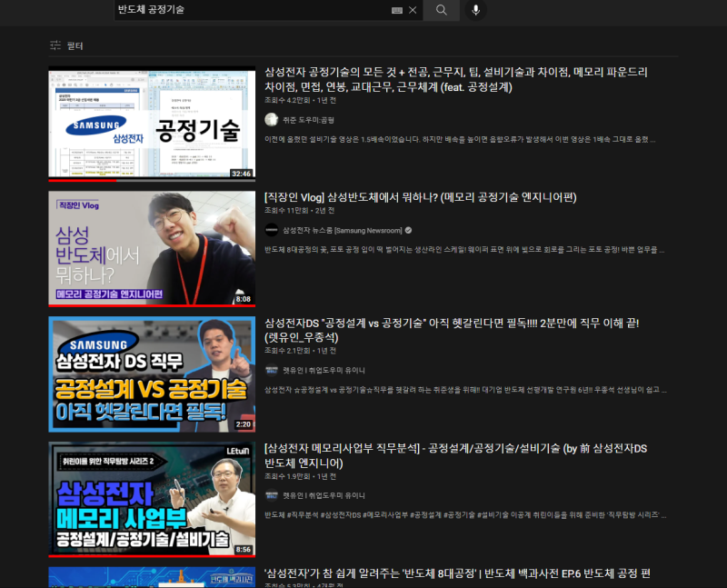Open title '[직장인 Vlog] 삼성반도체에서 뭐하나?'
The image size is (727, 588).
pos(420,197)
